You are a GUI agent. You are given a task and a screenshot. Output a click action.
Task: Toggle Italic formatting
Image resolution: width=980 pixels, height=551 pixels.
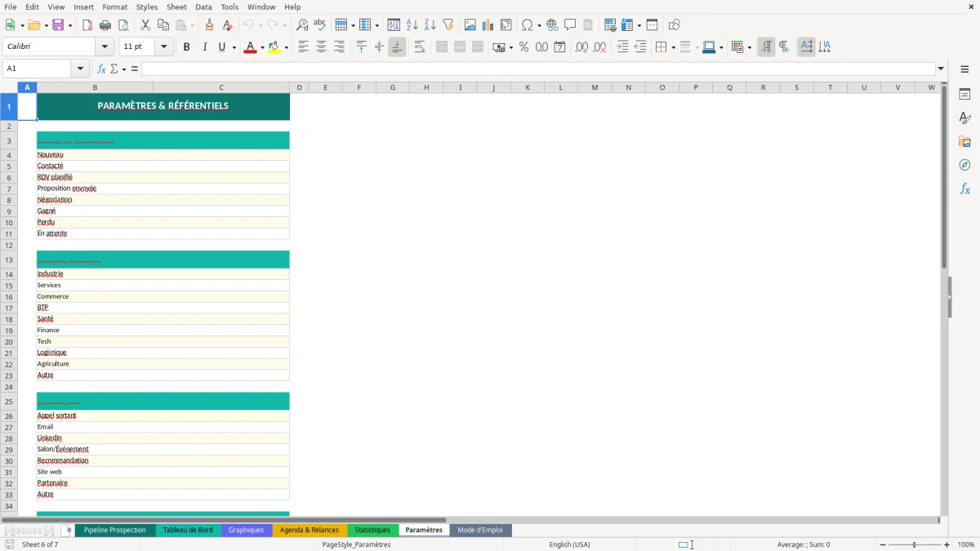coord(204,47)
